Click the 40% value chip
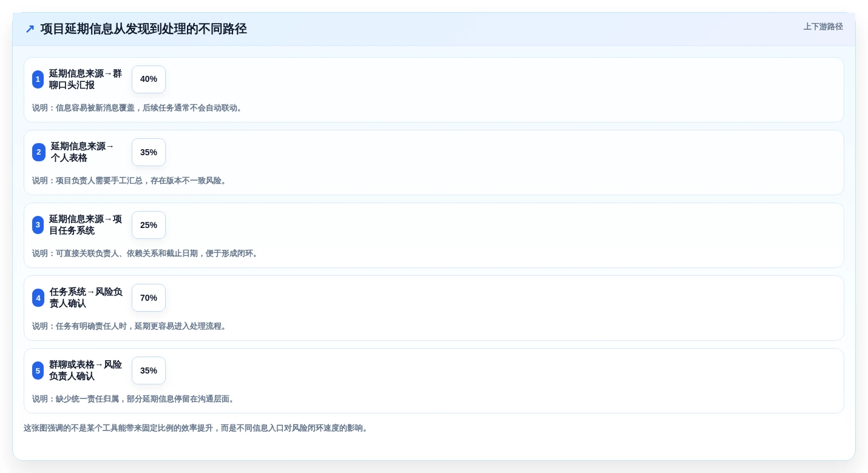Screen dimensions: 868x473 point(149,79)
